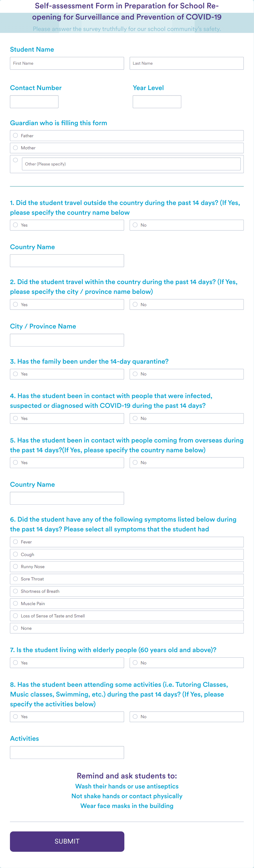This screenshot has height=868, width=254.
Task: Select Mother as the guardian filling the form
Action: click(x=16, y=147)
